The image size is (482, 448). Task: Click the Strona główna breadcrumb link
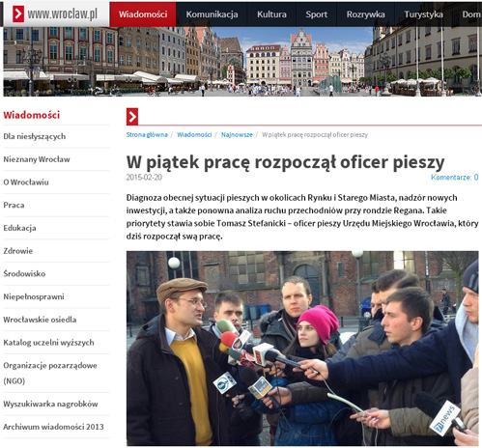click(147, 134)
